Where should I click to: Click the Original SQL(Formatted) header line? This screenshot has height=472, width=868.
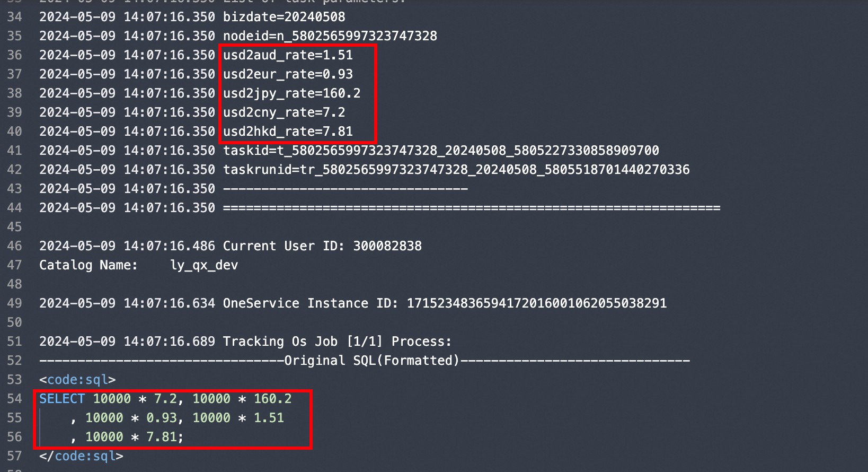(x=372, y=361)
